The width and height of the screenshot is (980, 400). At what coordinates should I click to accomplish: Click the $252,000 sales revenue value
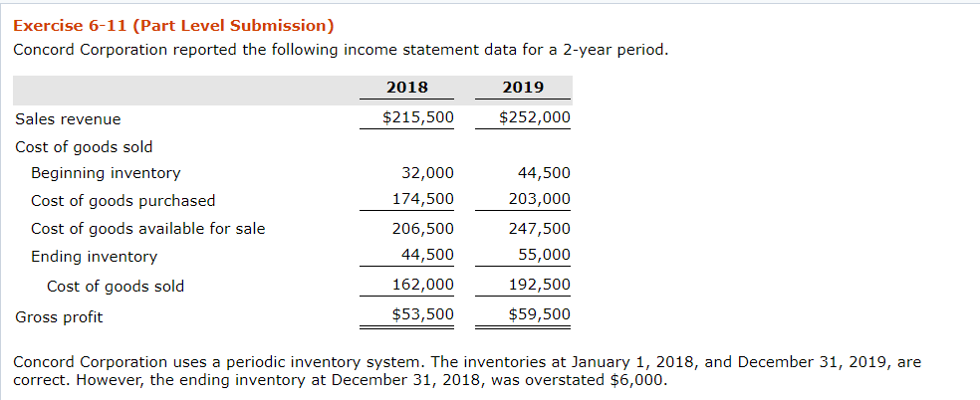point(535,117)
